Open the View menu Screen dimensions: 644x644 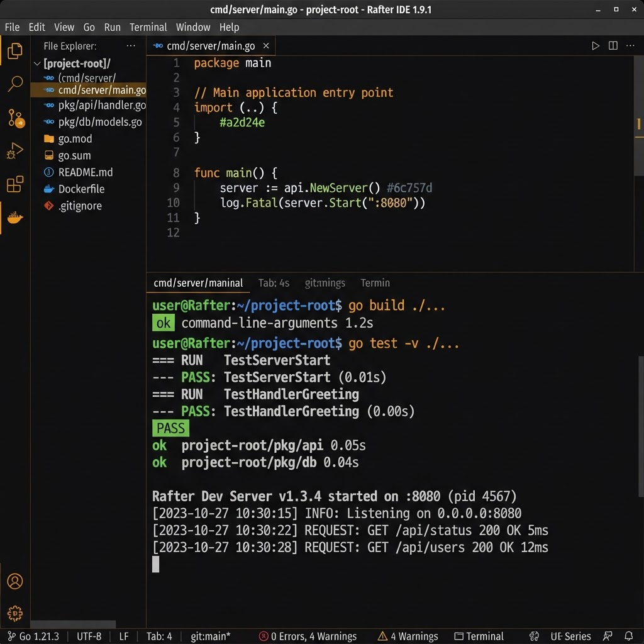[64, 27]
